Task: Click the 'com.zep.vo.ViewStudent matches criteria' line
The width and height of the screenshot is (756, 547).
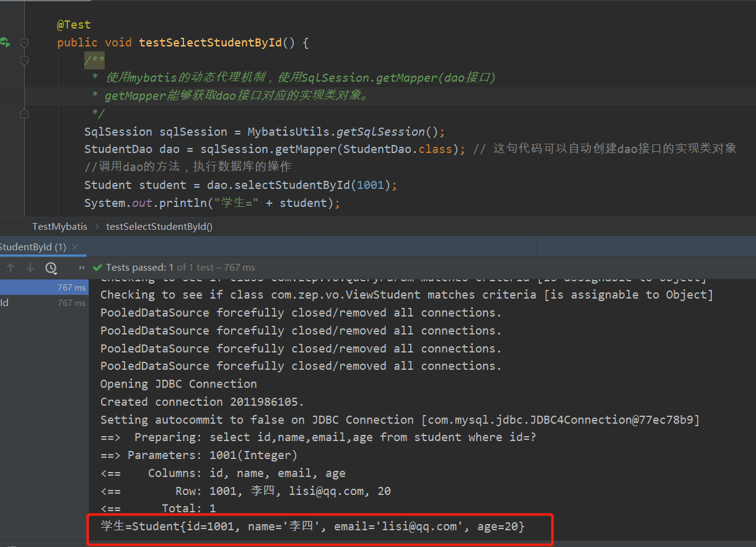Action: point(407,295)
